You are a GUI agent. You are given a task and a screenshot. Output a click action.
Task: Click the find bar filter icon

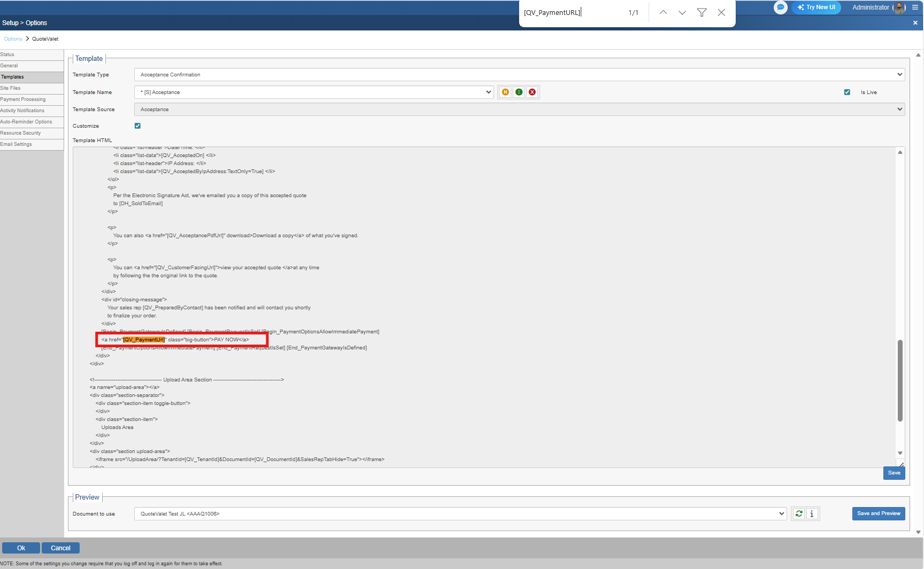click(x=702, y=12)
